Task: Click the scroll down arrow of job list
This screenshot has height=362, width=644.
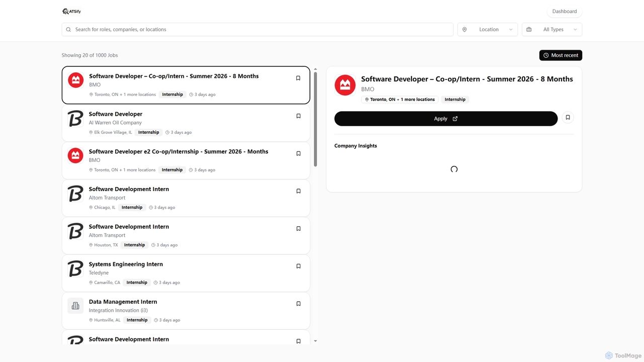Action: [315, 341]
